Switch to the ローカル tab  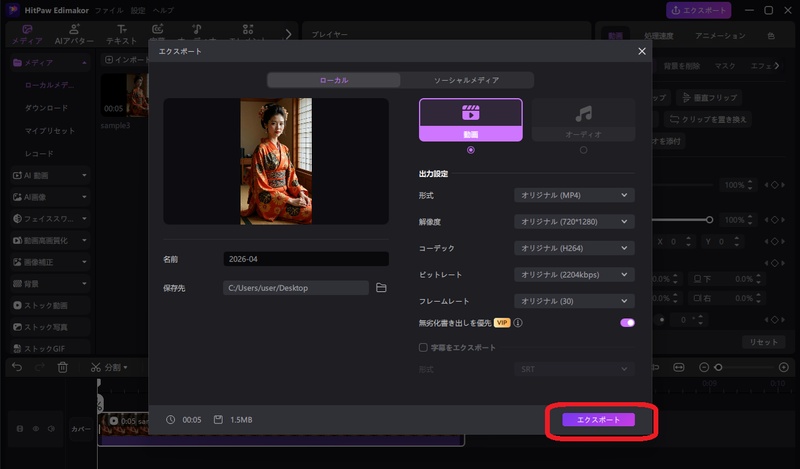pos(334,80)
